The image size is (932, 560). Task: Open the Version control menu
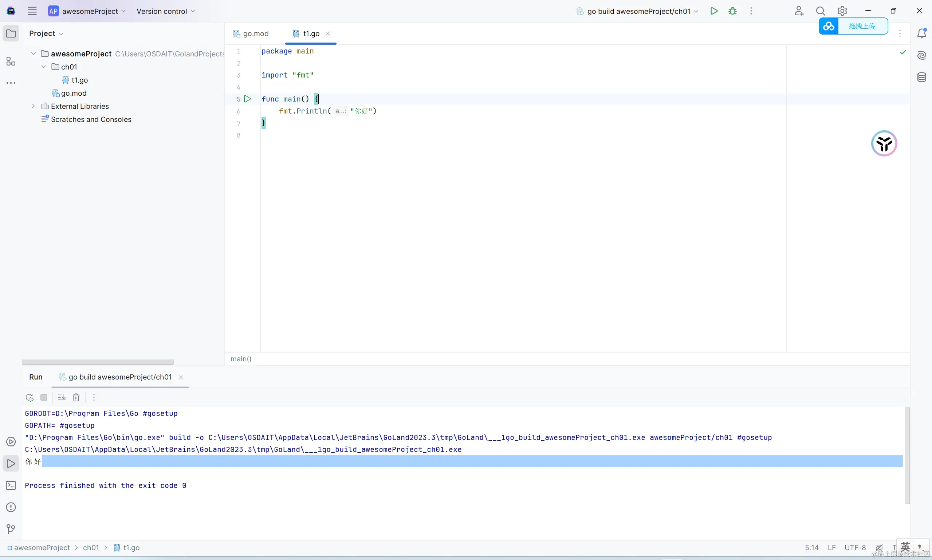point(166,11)
